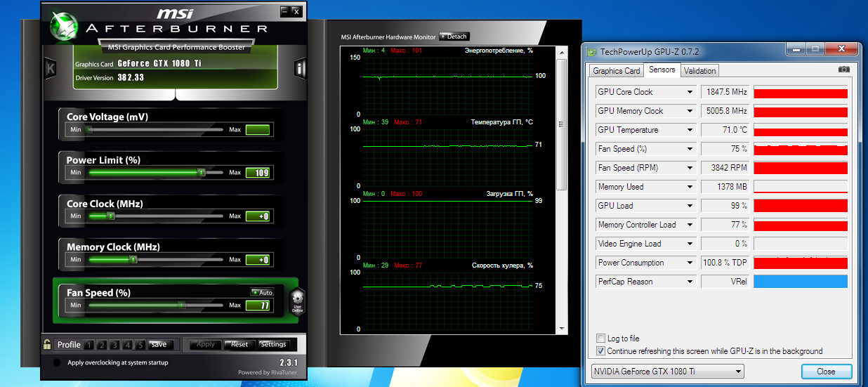Select profile slot 4
This screenshot has height=387, width=868.
tap(127, 345)
